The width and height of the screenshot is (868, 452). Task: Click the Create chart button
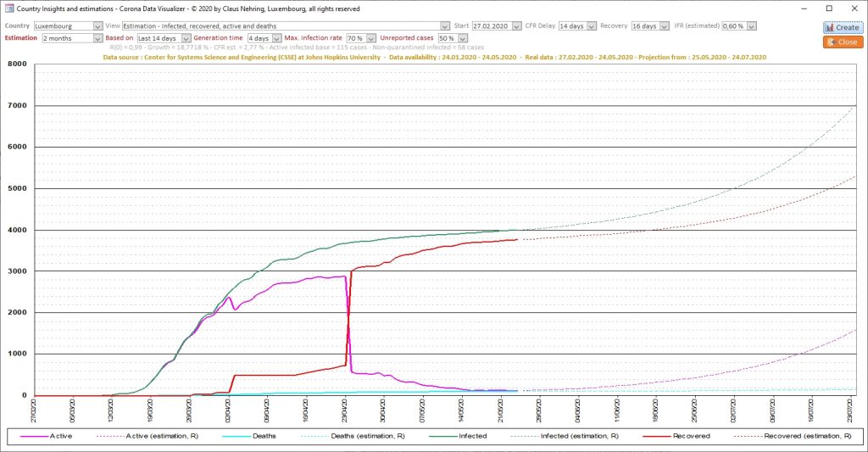[x=842, y=27]
